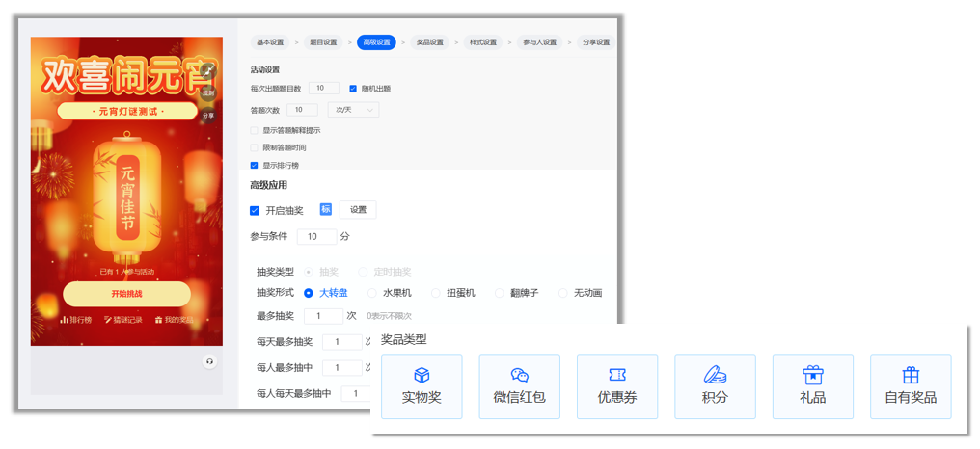Click the 活动设置 section heading

coord(265,70)
